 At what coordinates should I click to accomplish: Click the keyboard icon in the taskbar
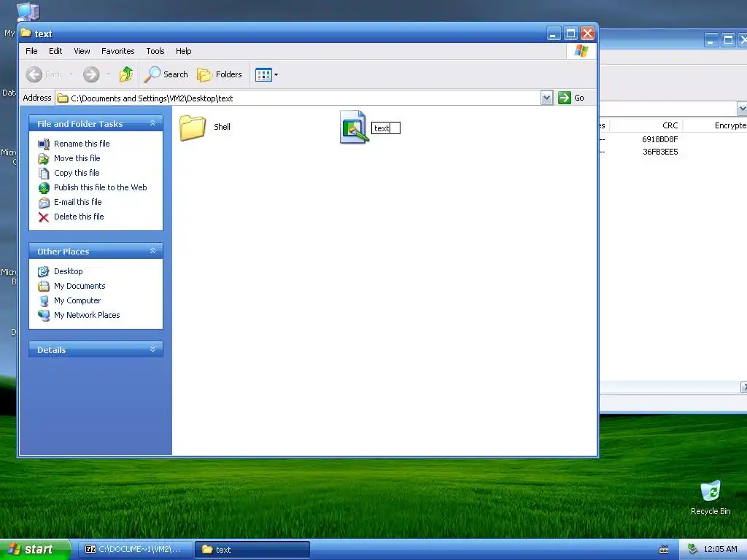coord(664,550)
